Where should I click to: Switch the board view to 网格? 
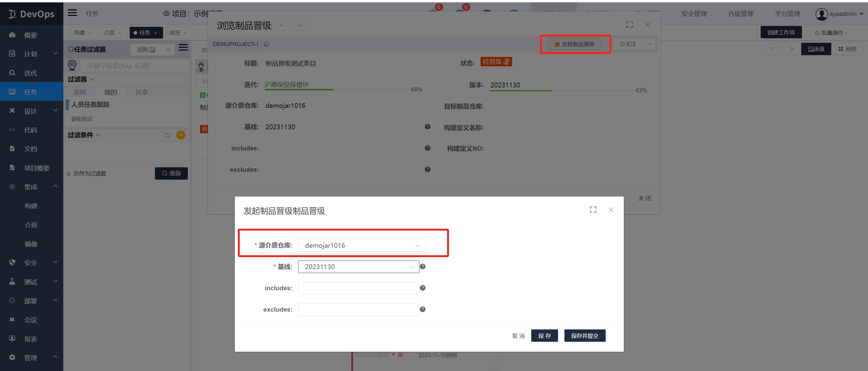pyautogui.click(x=848, y=49)
